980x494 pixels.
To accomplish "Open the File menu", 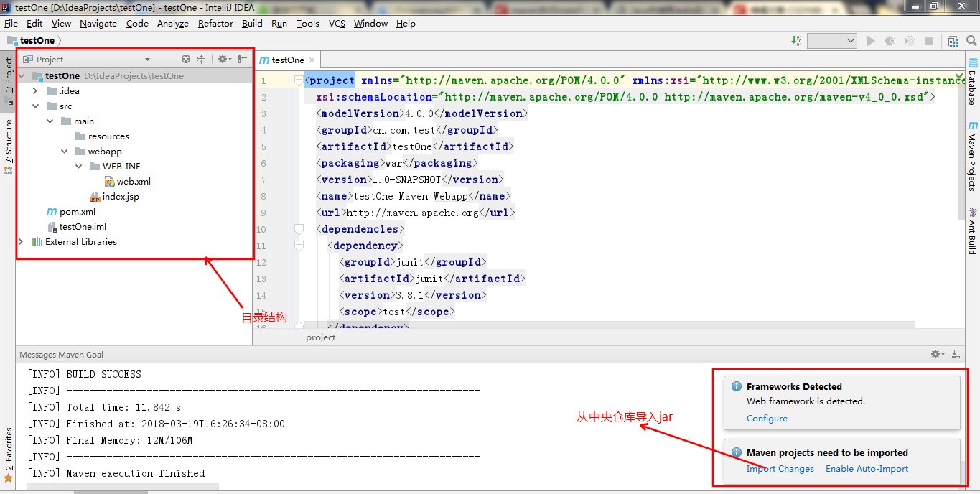I will coord(11,23).
